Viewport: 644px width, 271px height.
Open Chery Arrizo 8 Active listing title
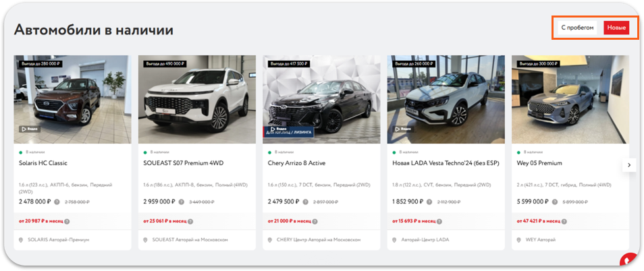[296, 163]
